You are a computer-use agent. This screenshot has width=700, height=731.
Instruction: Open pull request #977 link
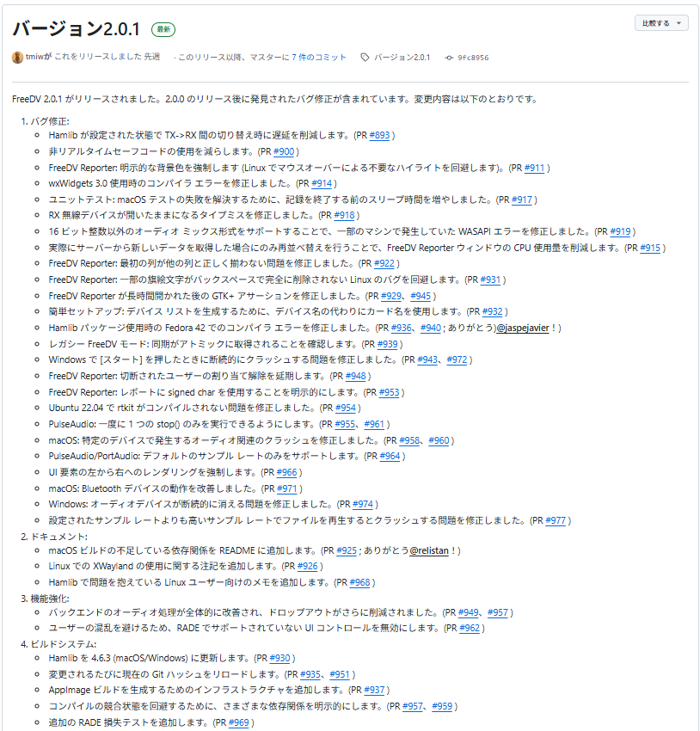[556, 521]
